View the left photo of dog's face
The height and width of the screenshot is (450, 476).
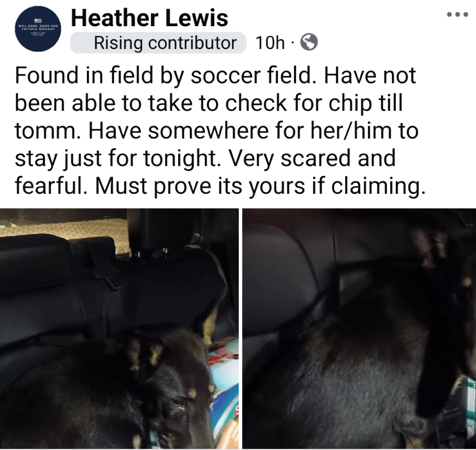(x=119, y=329)
